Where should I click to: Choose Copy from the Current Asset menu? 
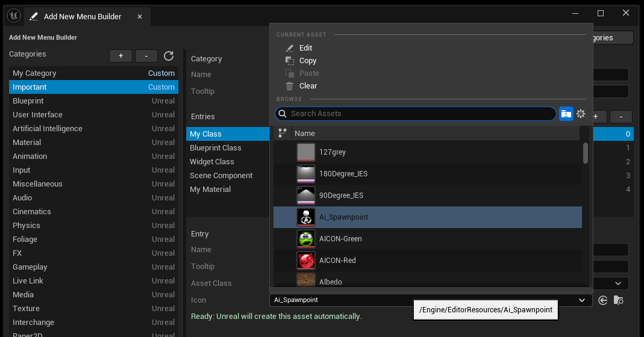tap(308, 61)
